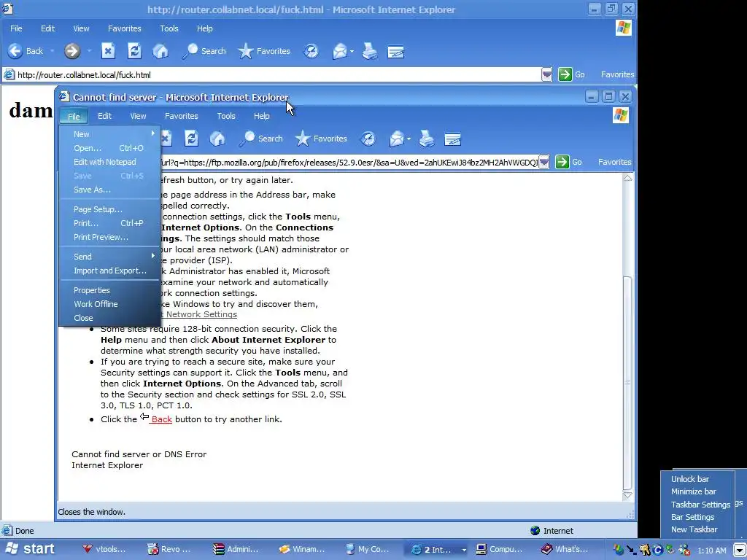Click Print icon in rear browser toolbar

tap(370, 51)
